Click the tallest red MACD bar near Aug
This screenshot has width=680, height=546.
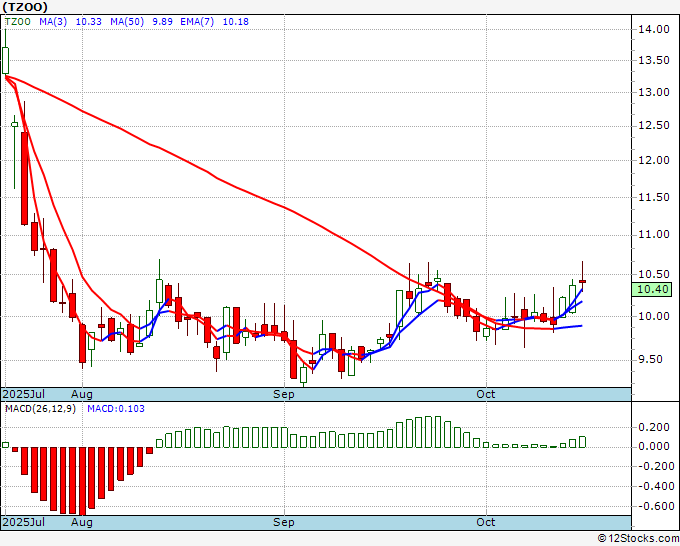point(82,481)
